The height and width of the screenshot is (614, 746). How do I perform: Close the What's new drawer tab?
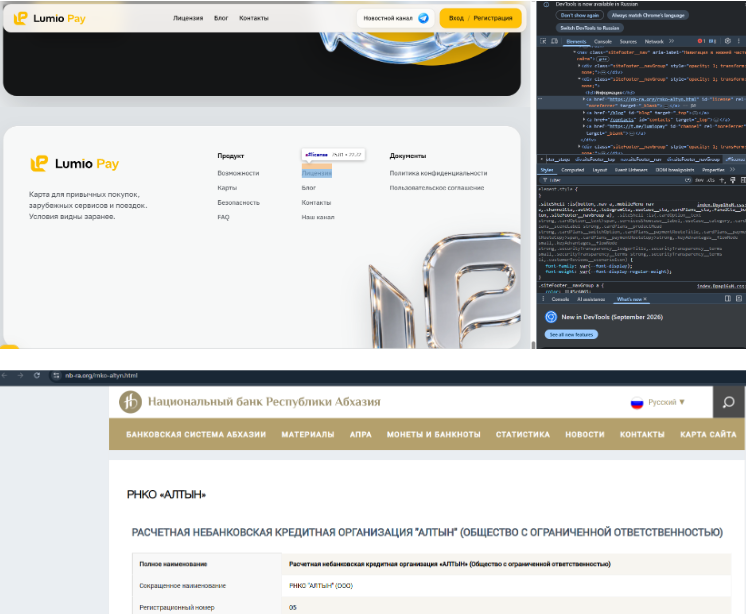[645, 299]
